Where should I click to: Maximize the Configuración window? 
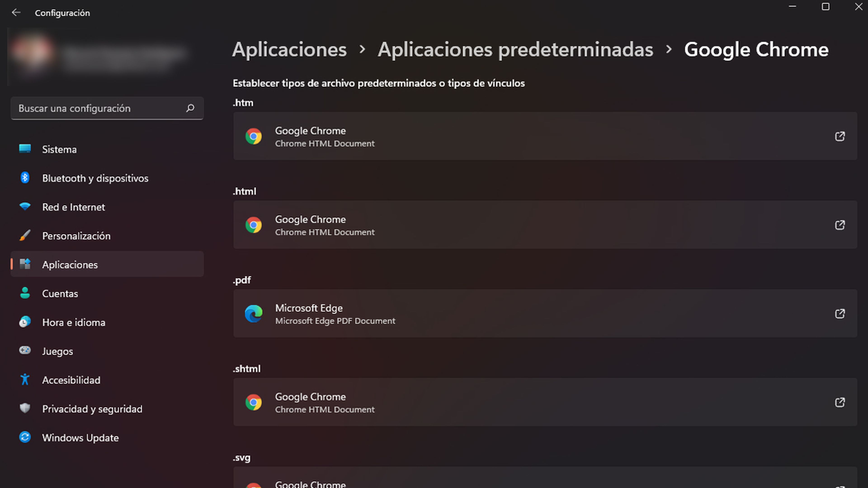pyautogui.click(x=826, y=6)
